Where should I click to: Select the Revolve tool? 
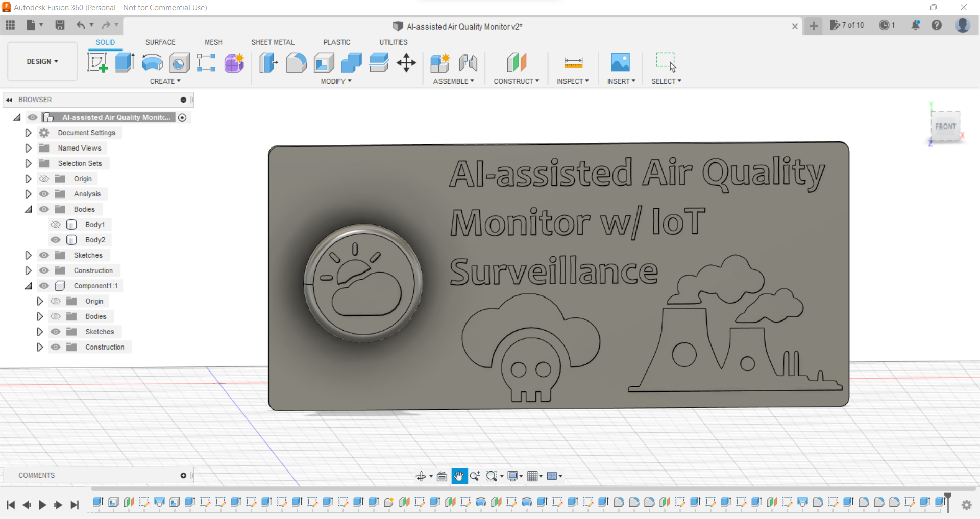152,63
